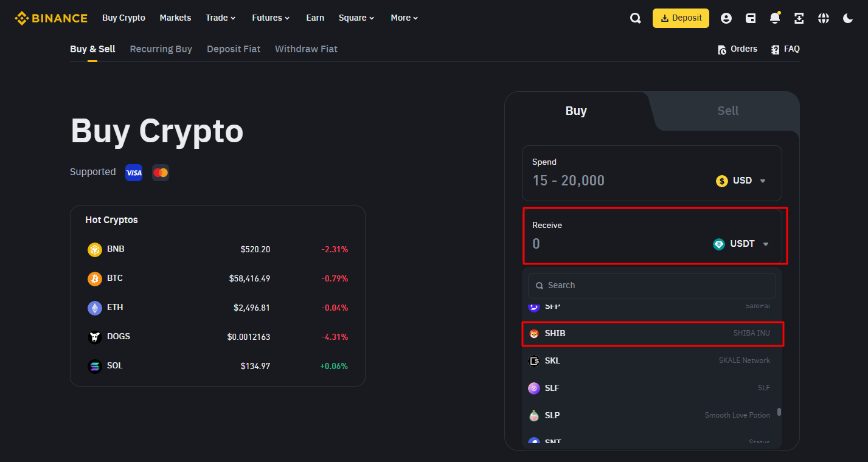Click the coin Search field
This screenshot has height=462, width=868.
click(652, 285)
